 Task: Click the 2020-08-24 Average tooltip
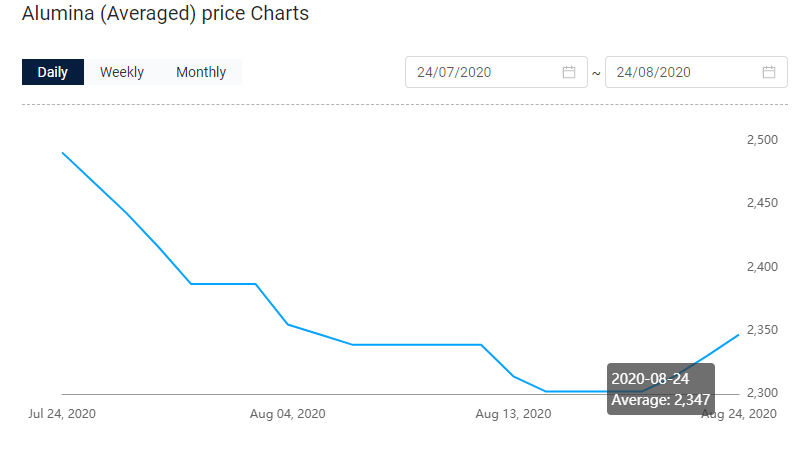(x=661, y=389)
